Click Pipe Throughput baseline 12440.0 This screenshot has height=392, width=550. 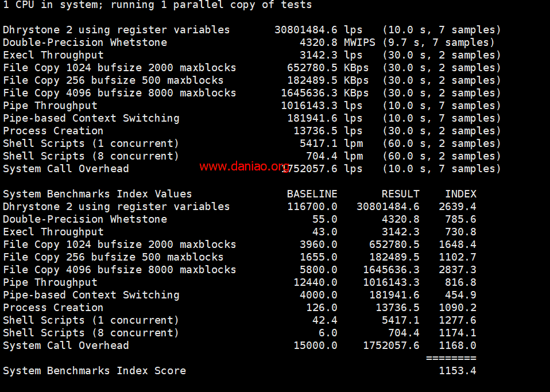(315, 282)
